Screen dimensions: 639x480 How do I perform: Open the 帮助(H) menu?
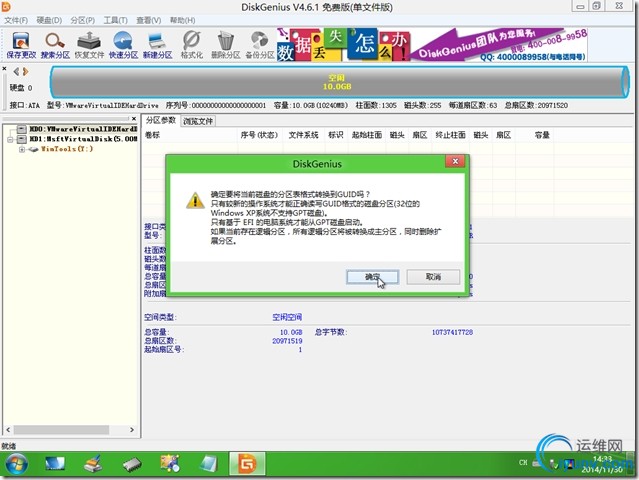[x=182, y=20]
